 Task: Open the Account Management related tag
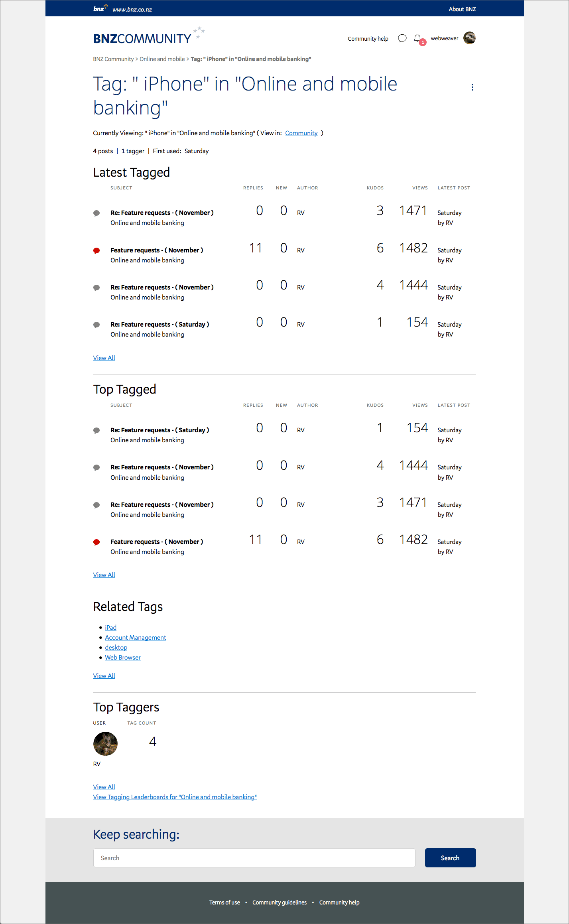tap(136, 638)
